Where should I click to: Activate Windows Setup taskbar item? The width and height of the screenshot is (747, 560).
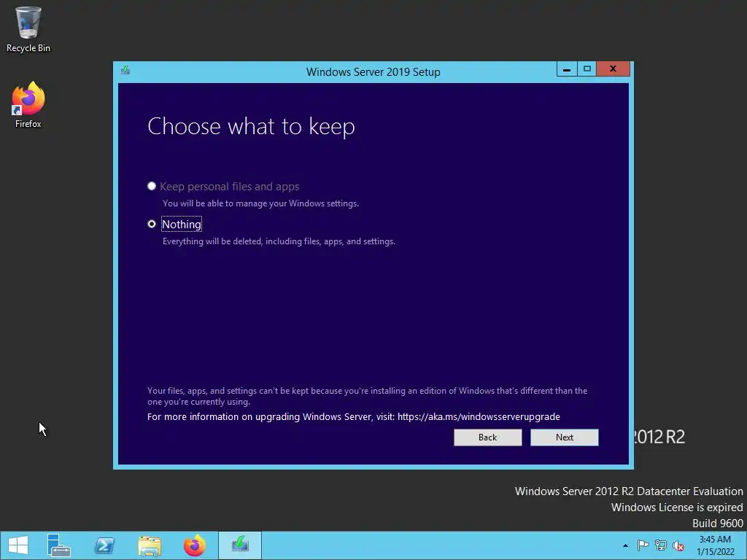[240, 545]
